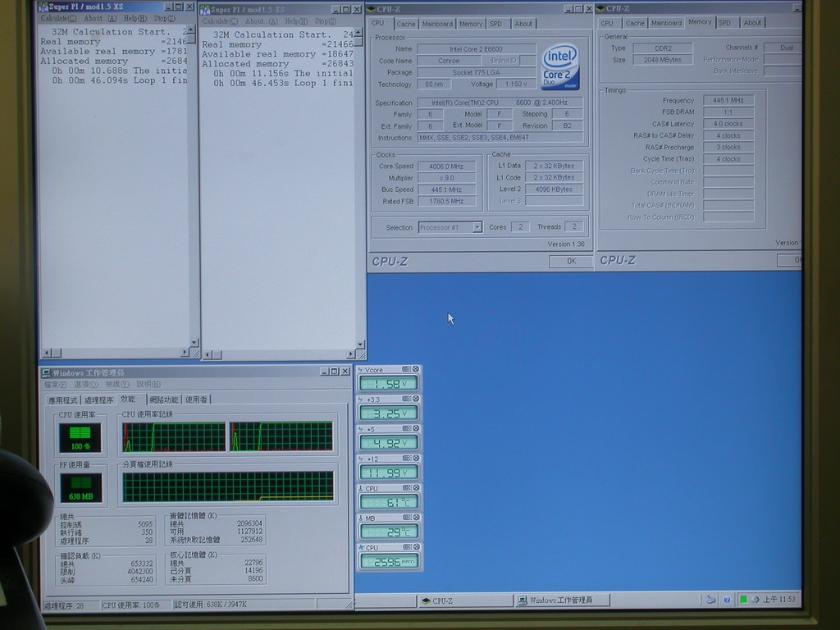840x630 pixels.
Task: Click the left CPU-Z title bar icon
Action: [x=372, y=8]
